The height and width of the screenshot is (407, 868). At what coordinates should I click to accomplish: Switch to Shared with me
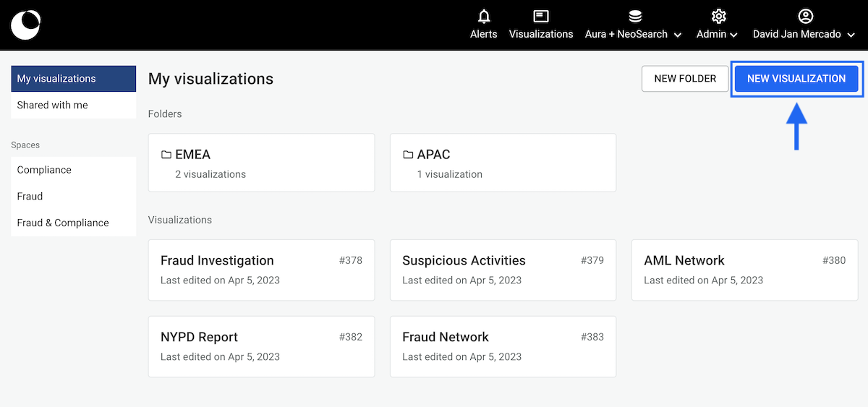pyautogui.click(x=73, y=105)
